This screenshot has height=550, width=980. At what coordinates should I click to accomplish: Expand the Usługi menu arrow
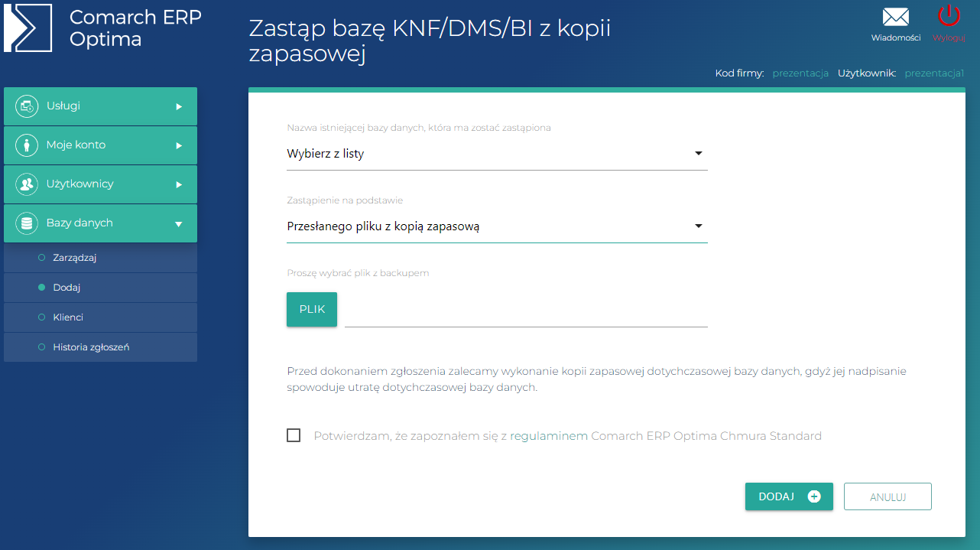tap(179, 106)
